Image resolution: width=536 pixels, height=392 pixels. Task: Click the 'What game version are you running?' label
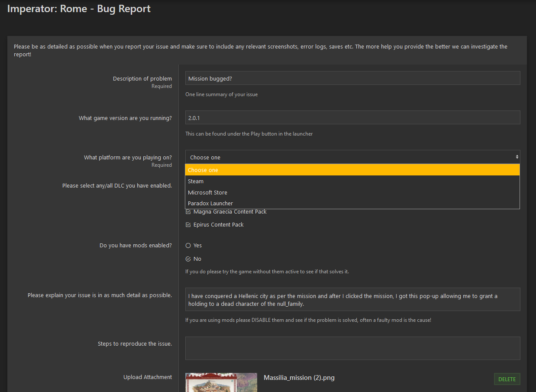coord(125,118)
